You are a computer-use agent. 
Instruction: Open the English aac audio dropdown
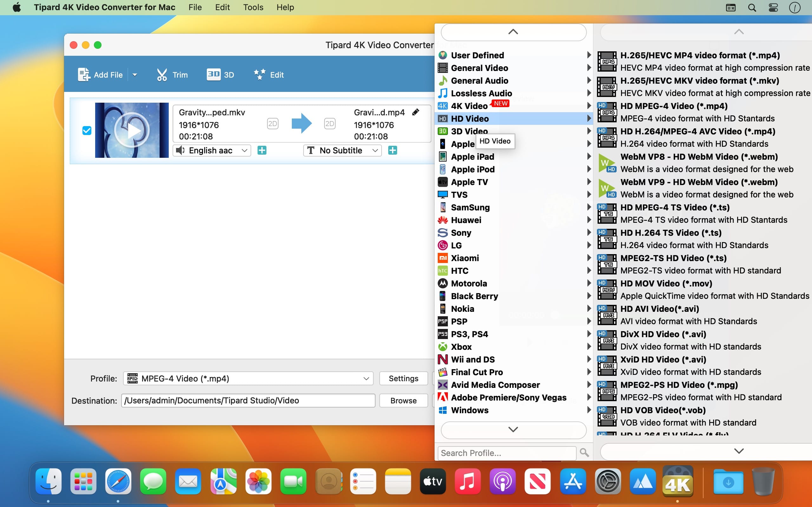click(212, 150)
